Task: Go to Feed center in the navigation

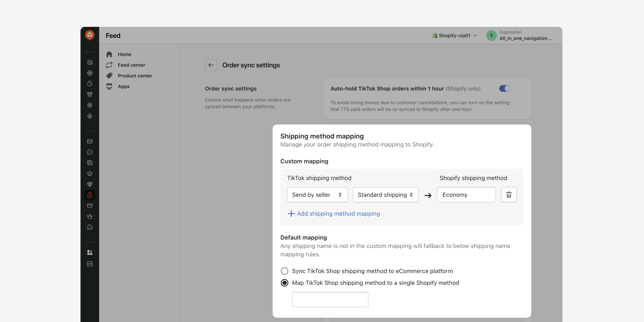Action: (x=131, y=65)
